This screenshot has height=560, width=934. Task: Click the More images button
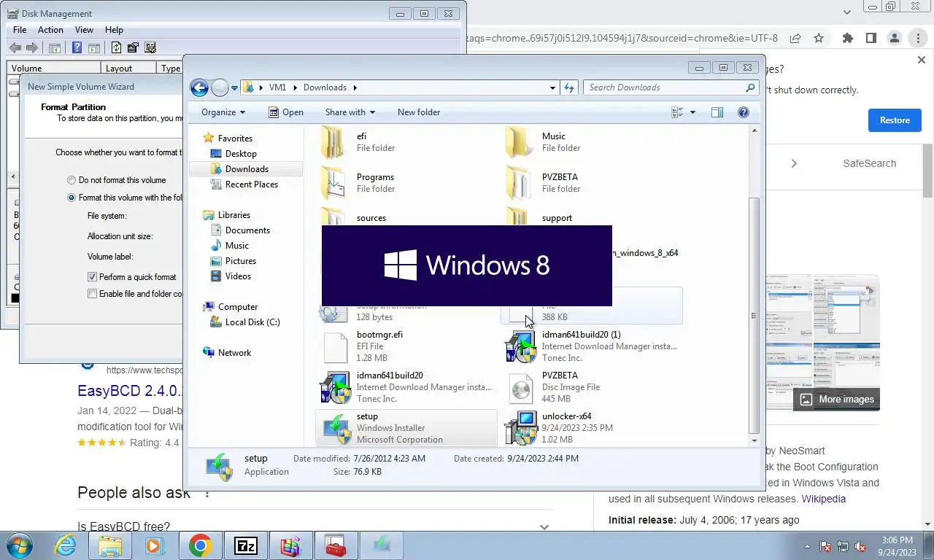click(837, 399)
